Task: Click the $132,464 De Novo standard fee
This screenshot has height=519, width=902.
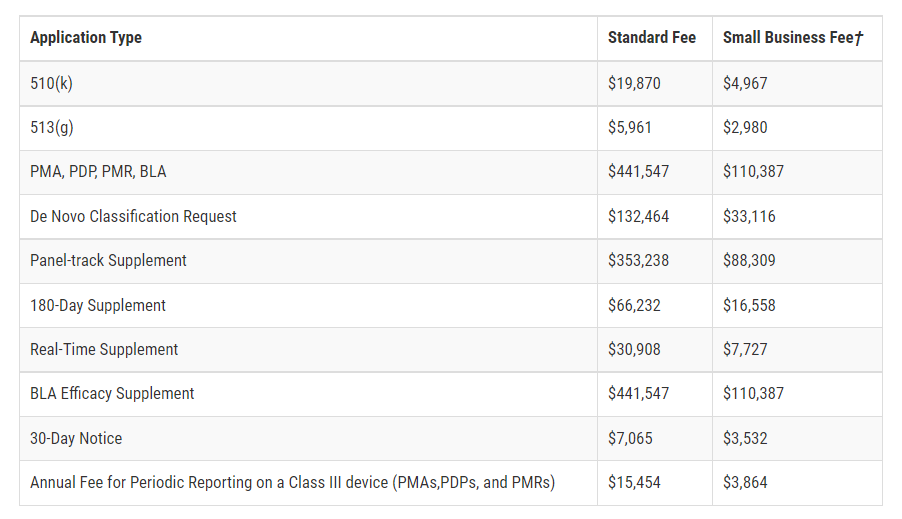Action: [x=639, y=216]
